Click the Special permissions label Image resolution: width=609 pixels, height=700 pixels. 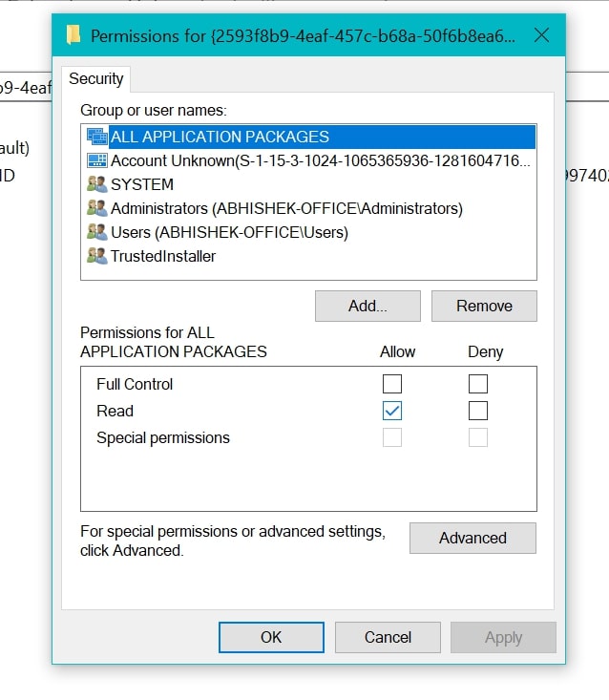[163, 438]
